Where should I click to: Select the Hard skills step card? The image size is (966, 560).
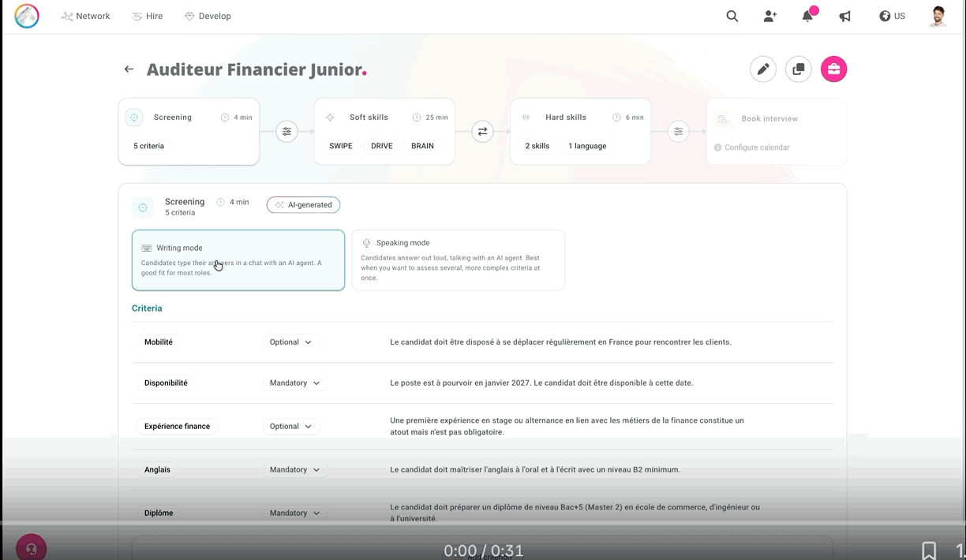click(580, 132)
